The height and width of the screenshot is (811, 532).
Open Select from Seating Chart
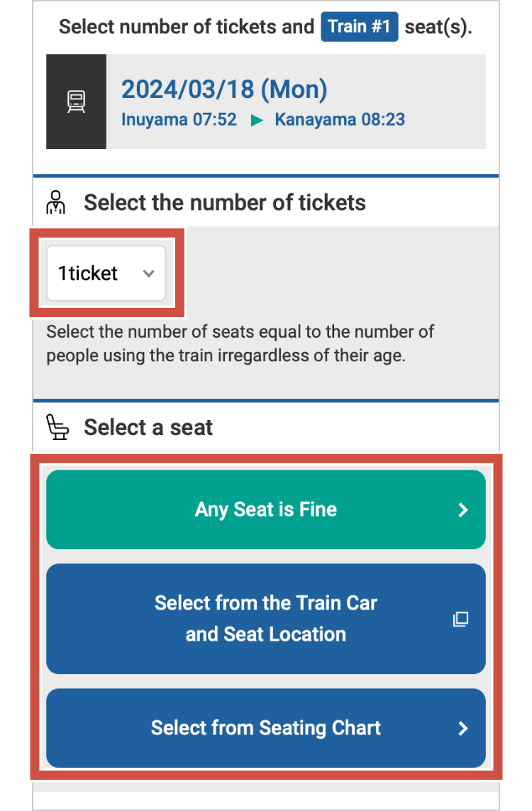(265, 728)
